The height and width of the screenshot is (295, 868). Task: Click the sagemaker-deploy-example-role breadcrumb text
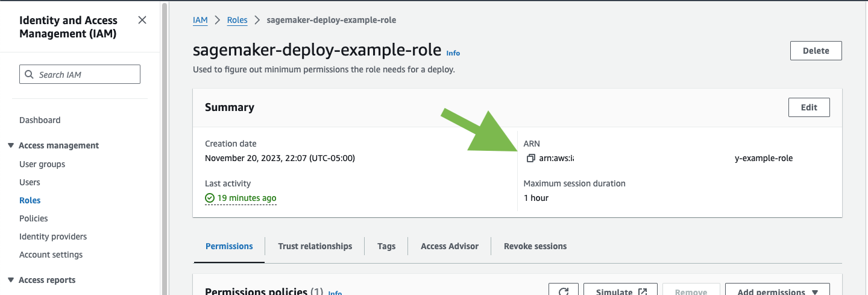(332, 20)
